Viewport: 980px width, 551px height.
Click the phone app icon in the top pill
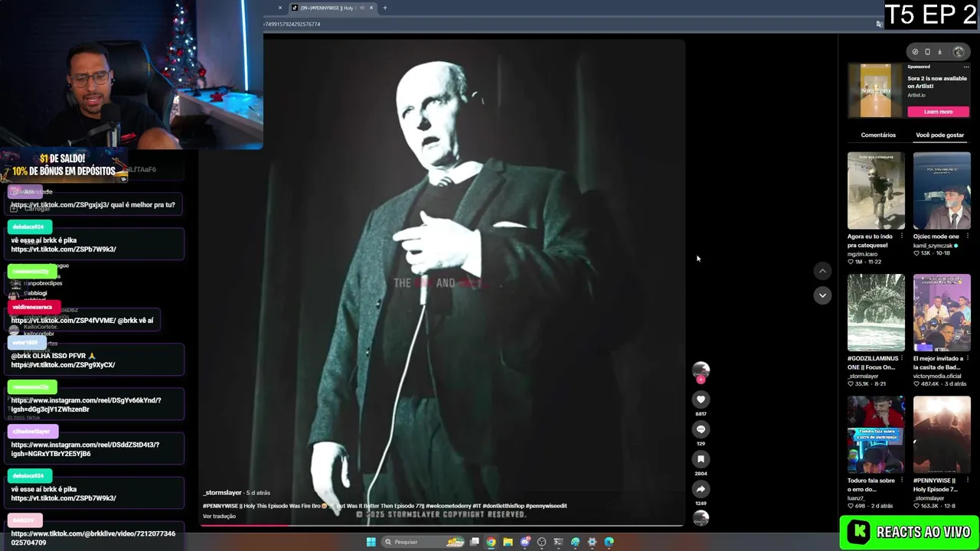coord(927,52)
